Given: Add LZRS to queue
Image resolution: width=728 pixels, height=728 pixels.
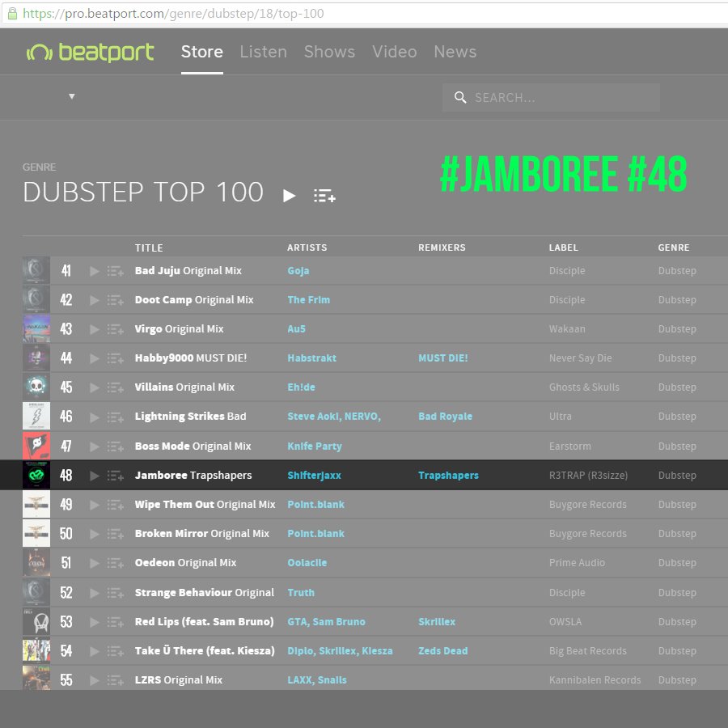Looking at the screenshot, I should click(115, 680).
